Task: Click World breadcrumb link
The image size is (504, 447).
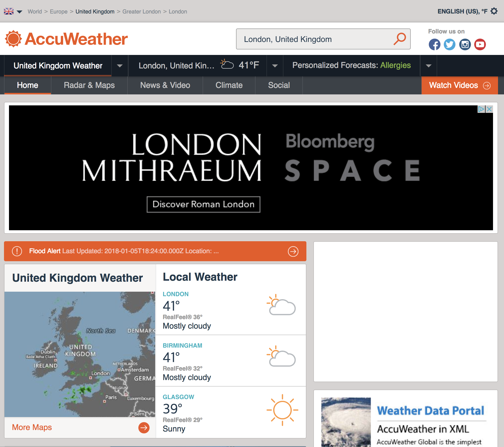Action: click(35, 11)
